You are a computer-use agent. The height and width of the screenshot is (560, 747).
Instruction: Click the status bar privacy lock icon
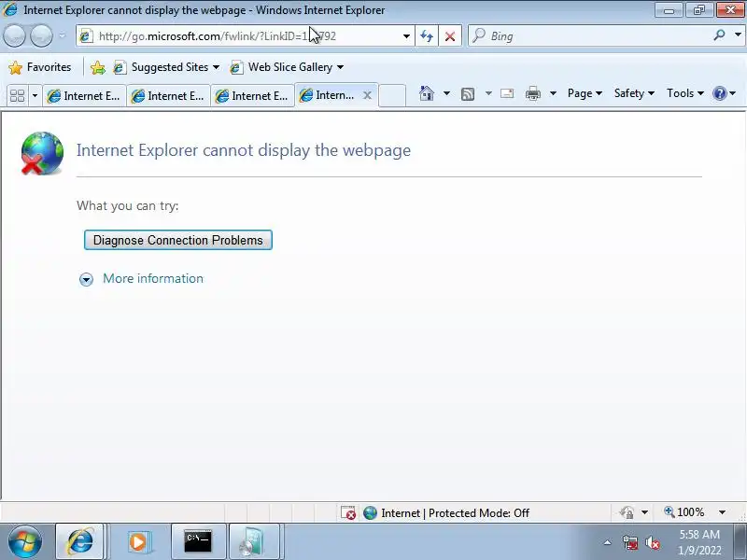[x=627, y=512]
